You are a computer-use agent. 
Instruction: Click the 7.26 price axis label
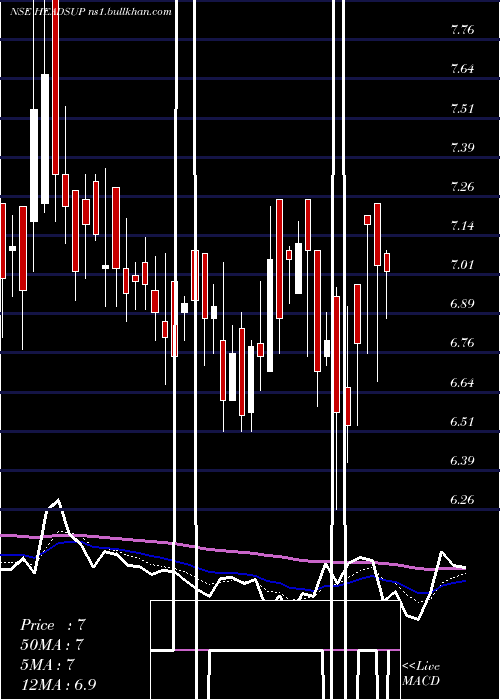click(462, 187)
